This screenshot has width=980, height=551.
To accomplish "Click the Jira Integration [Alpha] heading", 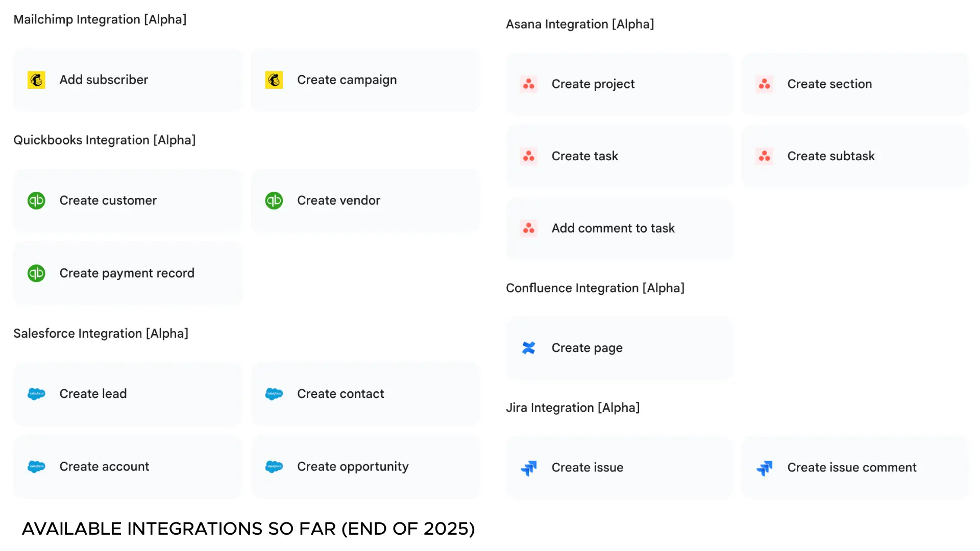I will [573, 408].
